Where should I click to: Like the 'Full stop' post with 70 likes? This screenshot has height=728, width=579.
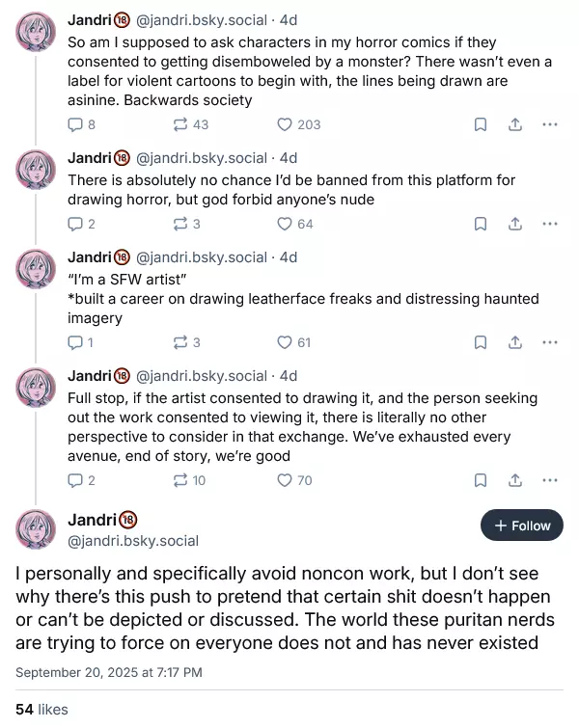click(294, 480)
